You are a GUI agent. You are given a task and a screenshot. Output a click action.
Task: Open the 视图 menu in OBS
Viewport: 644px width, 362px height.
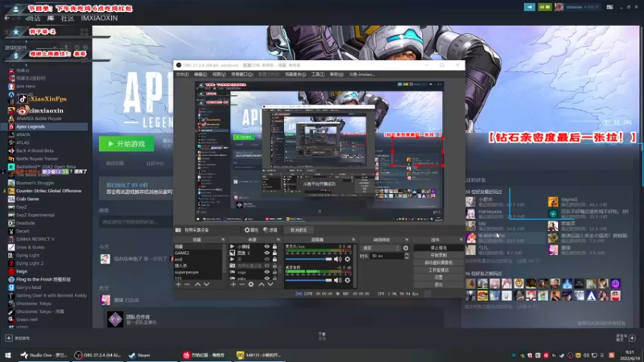219,74
